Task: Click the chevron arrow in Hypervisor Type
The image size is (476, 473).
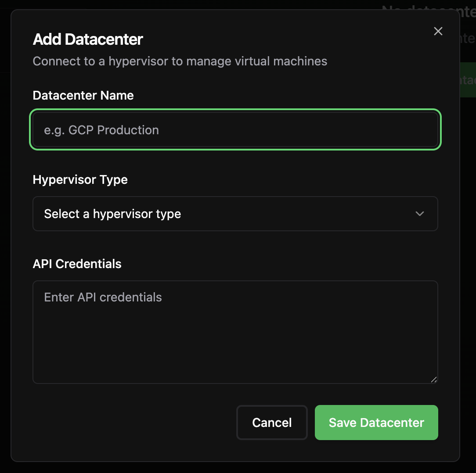Action: click(x=420, y=214)
